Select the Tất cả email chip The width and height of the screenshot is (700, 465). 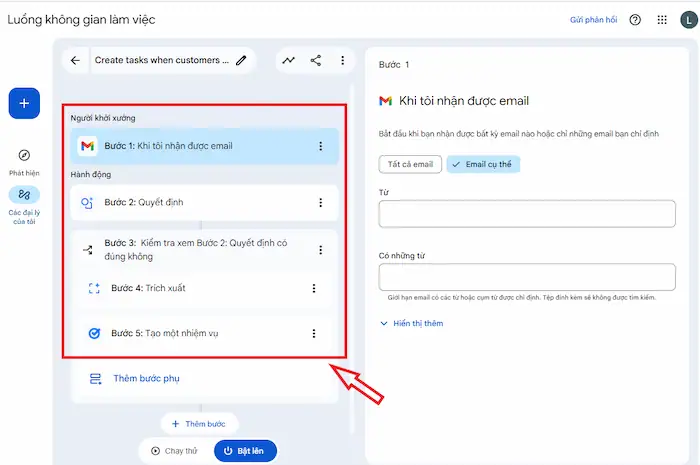click(x=410, y=164)
